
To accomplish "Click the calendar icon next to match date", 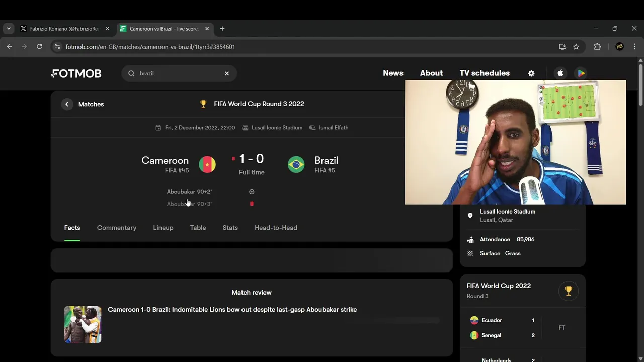I will pyautogui.click(x=158, y=128).
